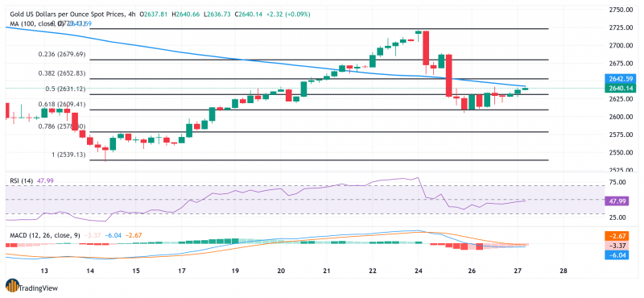Click the TradingView logo icon

pos(12,287)
